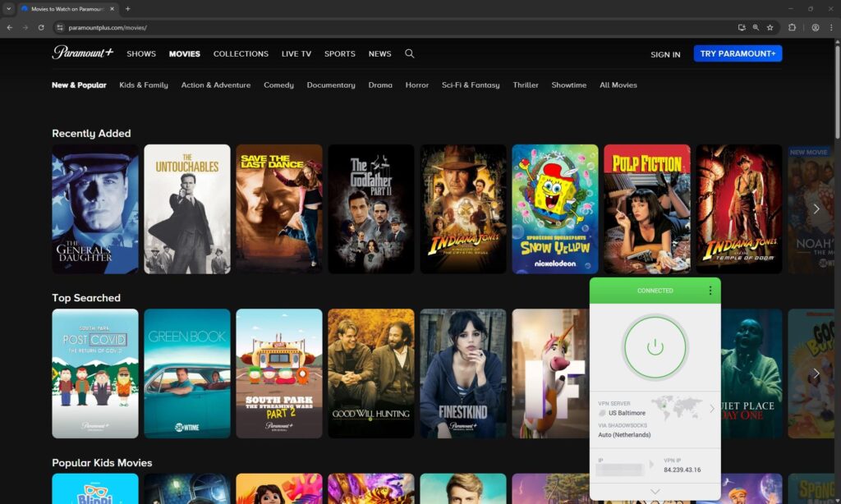
Task: Open The General's Daughter poster
Action: coord(95,209)
